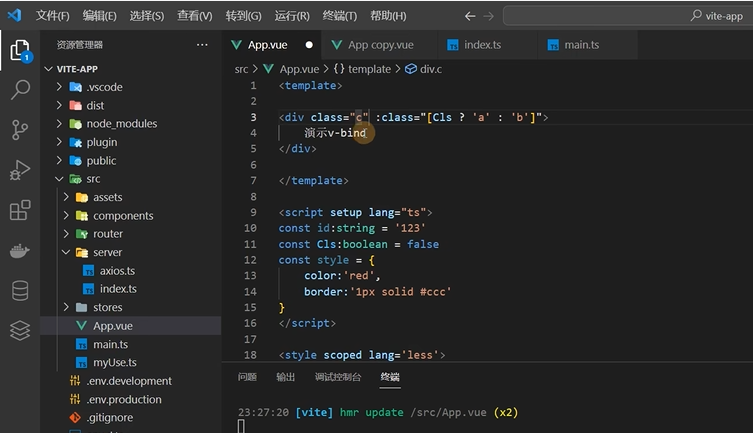Click the Vue icon of App.vue in tree
Screen dimensions: 753x433
(82, 325)
